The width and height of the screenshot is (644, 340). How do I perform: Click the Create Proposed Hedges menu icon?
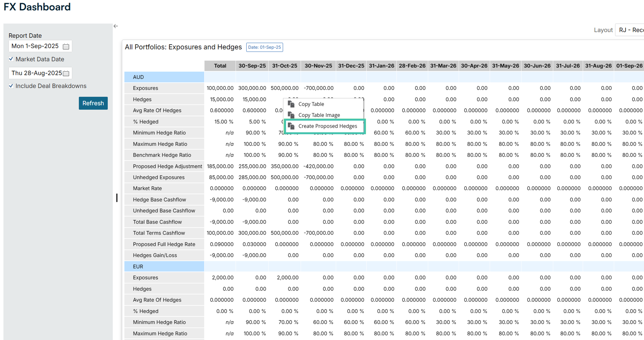point(291,126)
